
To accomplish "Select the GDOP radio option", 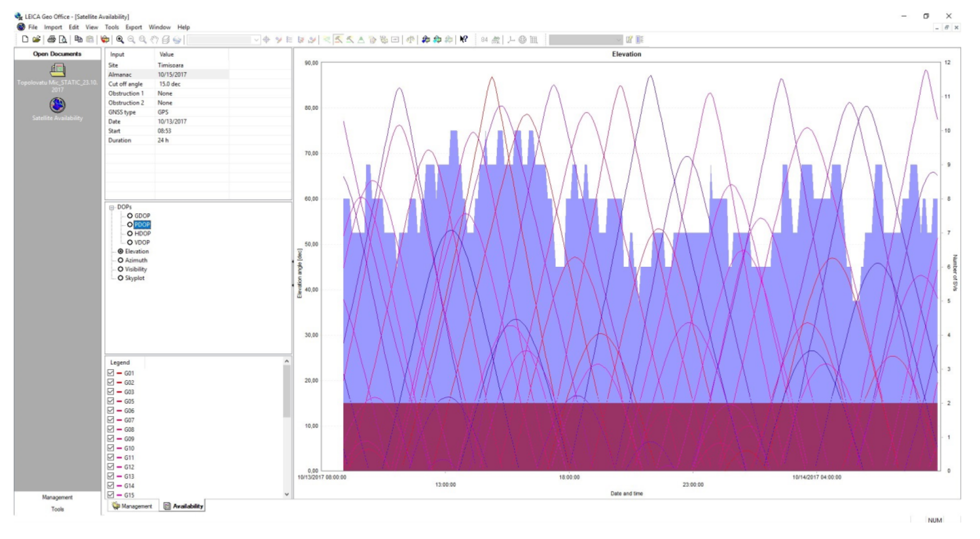I will tap(130, 216).
